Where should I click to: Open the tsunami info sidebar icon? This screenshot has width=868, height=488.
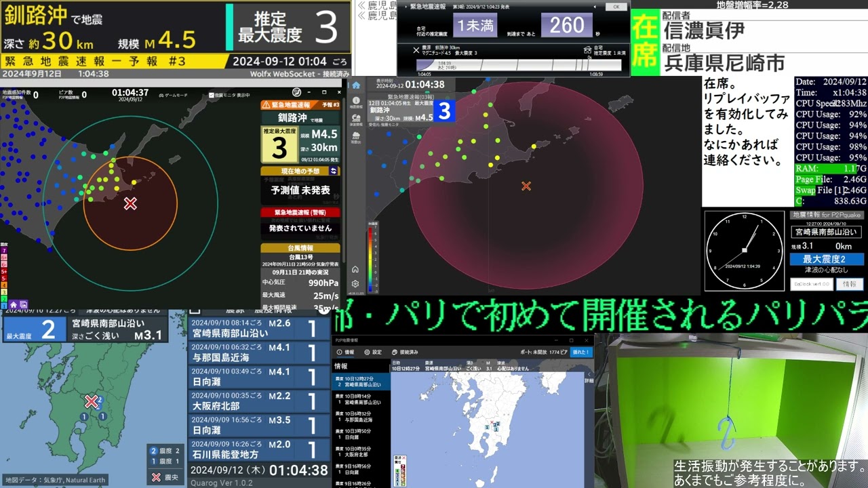coord(356,121)
